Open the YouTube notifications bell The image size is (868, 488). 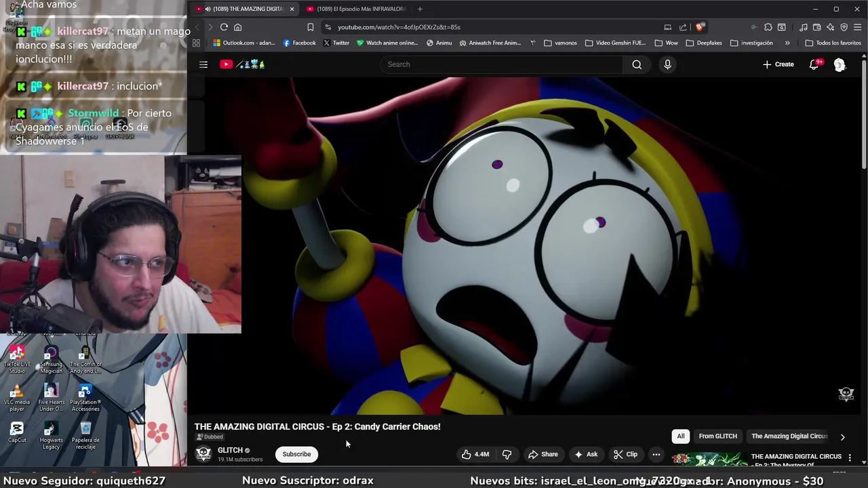click(814, 64)
